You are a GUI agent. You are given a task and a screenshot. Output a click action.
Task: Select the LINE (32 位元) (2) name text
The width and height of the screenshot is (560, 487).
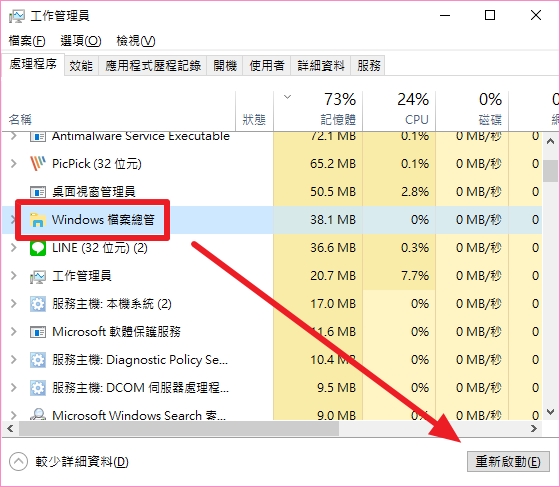[x=100, y=248]
